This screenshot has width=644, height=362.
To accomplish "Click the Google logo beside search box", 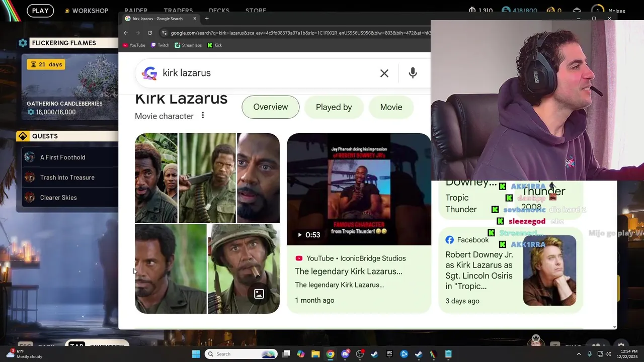I will [x=149, y=73].
